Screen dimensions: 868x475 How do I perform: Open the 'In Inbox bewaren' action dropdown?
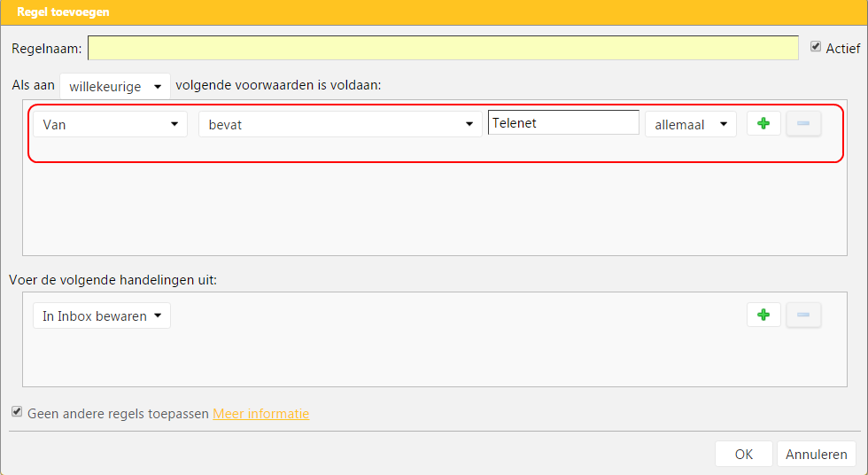tap(102, 316)
